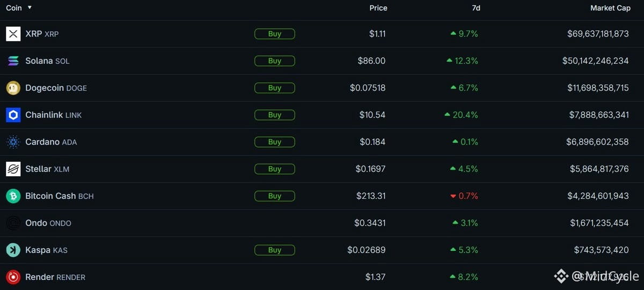The image size is (644, 290).
Task: Open the Solana logo icon
Action: [13, 61]
